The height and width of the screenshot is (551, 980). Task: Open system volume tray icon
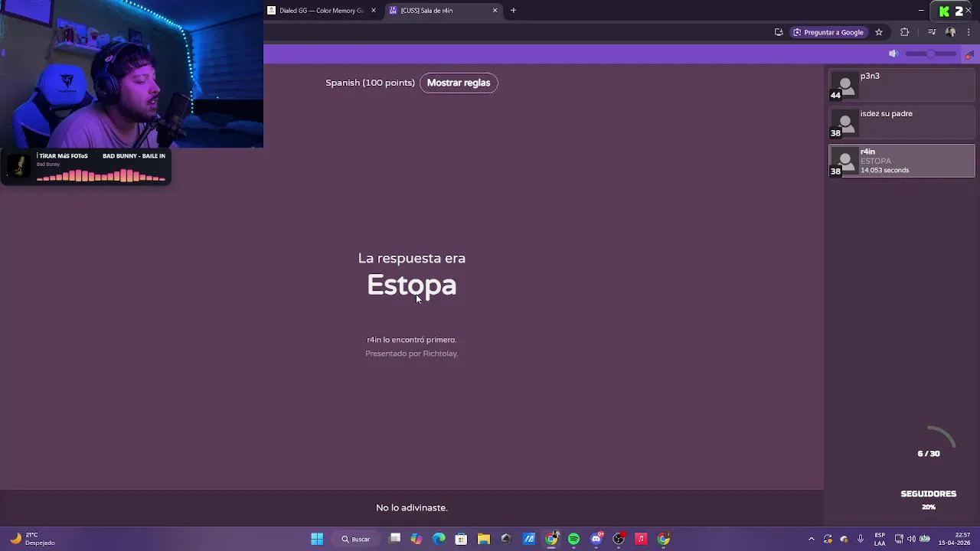coord(911,539)
